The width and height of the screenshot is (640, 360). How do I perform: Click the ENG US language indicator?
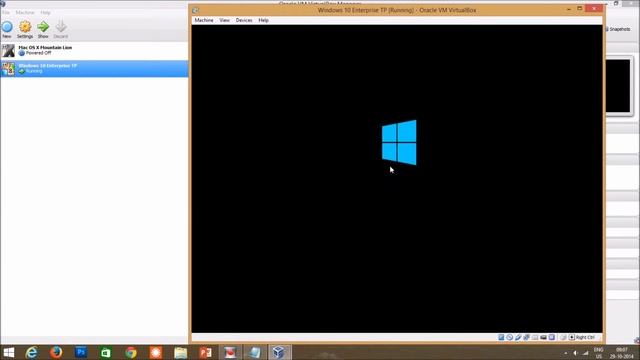click(x=598, y=353)
